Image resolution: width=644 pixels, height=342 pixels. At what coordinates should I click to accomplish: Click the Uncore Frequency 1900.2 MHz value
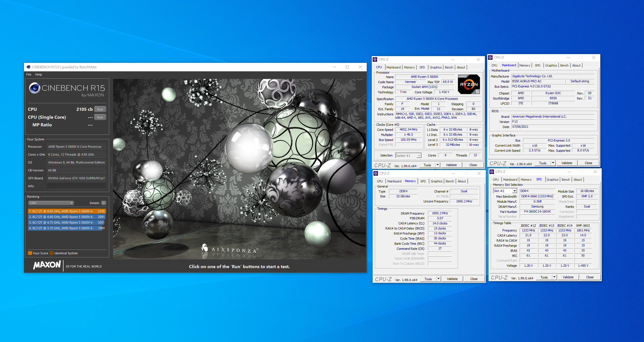tap(464, 201)
